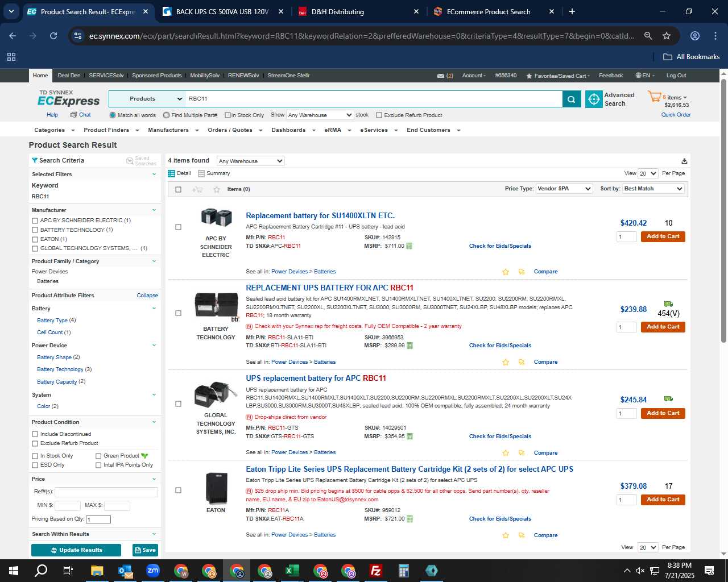The image size is (728, 582).
Task: Click tag icon beside Compare for APC item
Action: click(522, 272)
